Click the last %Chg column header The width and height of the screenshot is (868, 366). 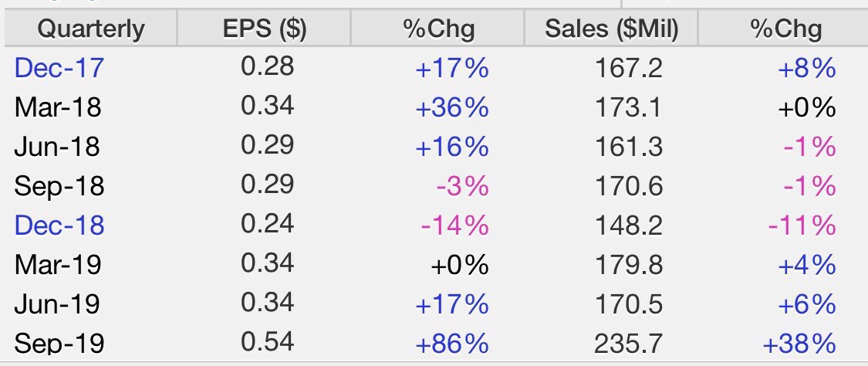[x=783, y=29]
